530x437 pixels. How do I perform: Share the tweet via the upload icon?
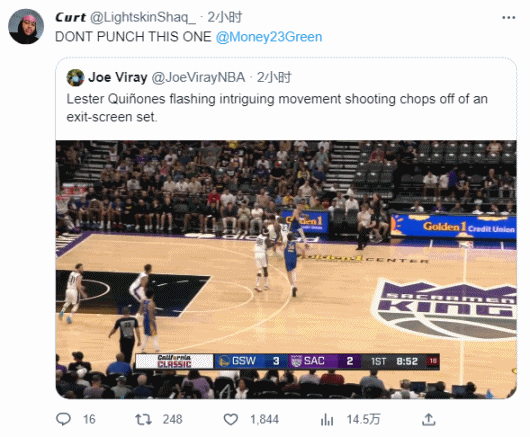pyautogui.click(x=429, y=419)
